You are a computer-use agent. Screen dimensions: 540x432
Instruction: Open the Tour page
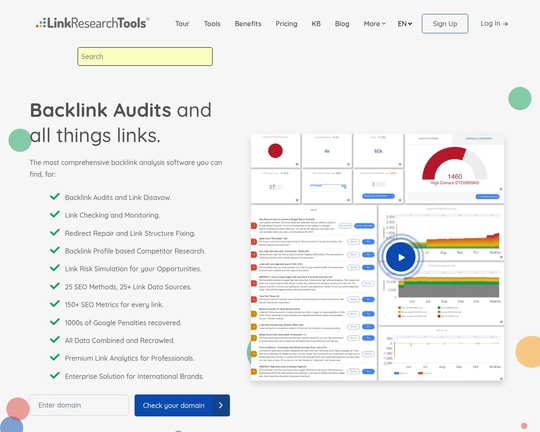click(x=182, y=24)
